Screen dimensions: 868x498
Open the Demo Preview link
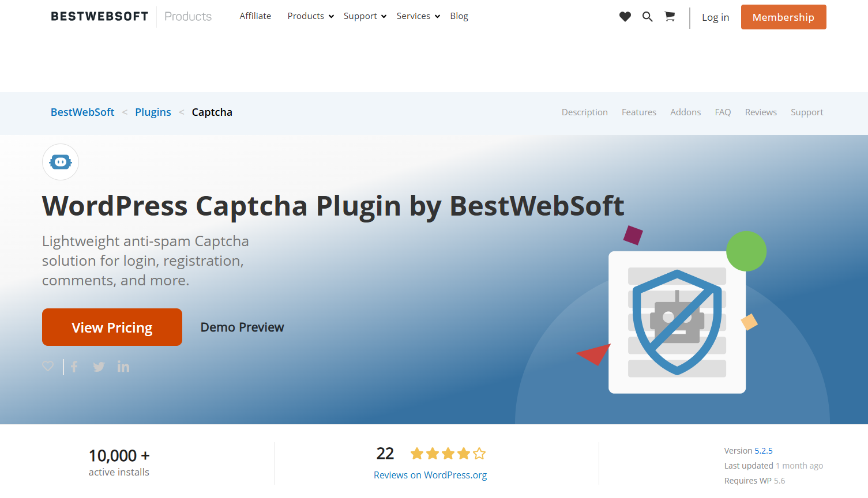pyautogui.click(x=242, y=327)
